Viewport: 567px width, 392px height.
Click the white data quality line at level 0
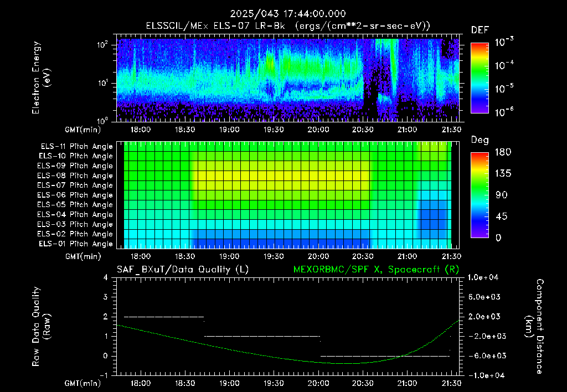tap(385, 356)
